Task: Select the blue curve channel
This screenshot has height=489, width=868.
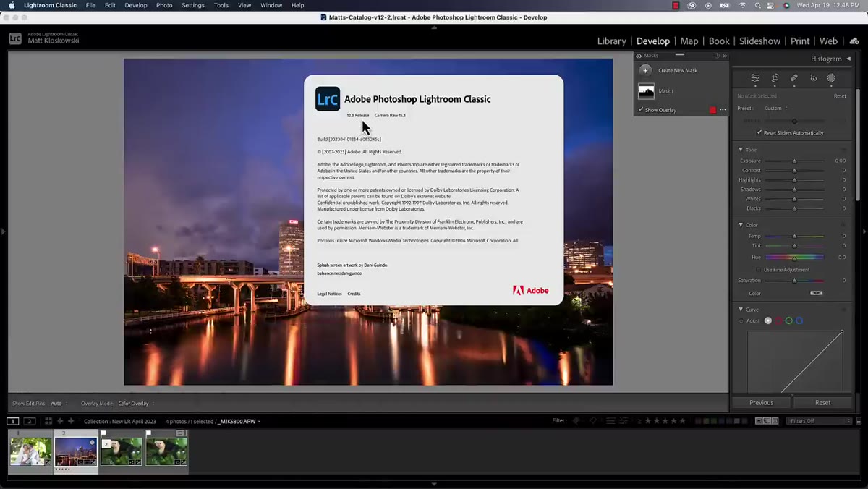Action: point(799,320)
